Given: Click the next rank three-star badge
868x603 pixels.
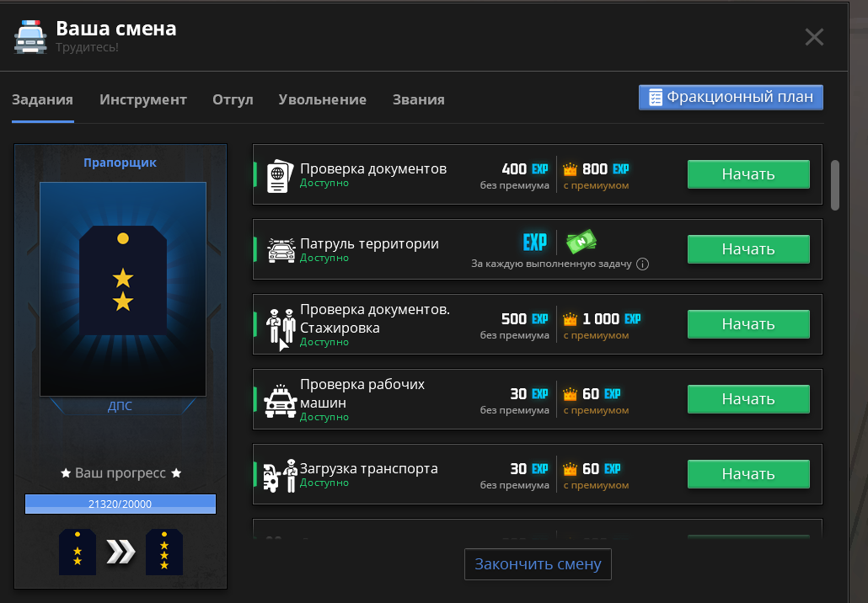Looking at the screenshot, I should point(164,552).
